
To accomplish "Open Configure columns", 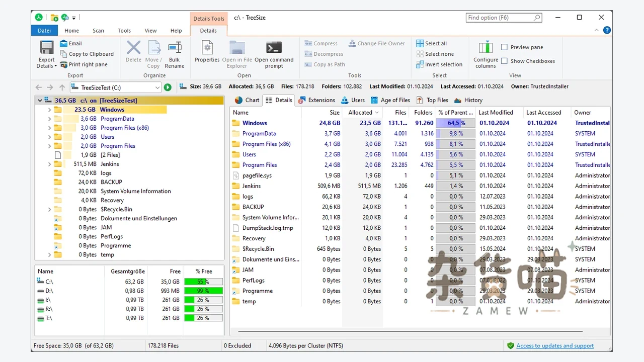I will pos(486,55).
